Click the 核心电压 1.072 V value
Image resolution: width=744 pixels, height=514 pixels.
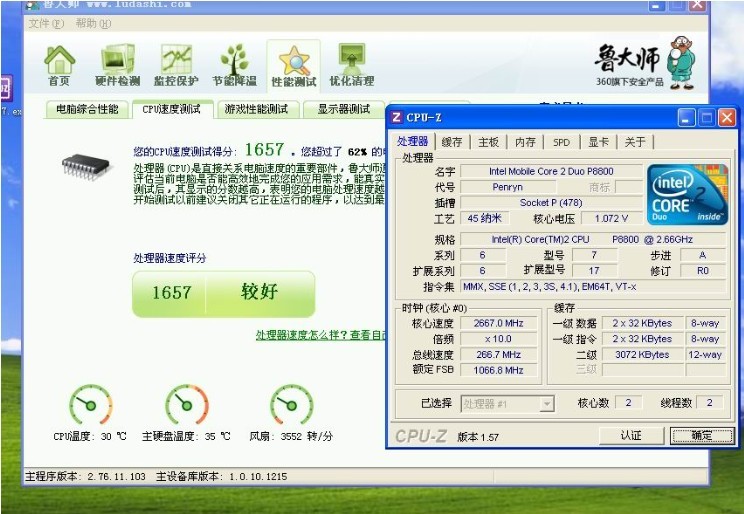(611, 218)
